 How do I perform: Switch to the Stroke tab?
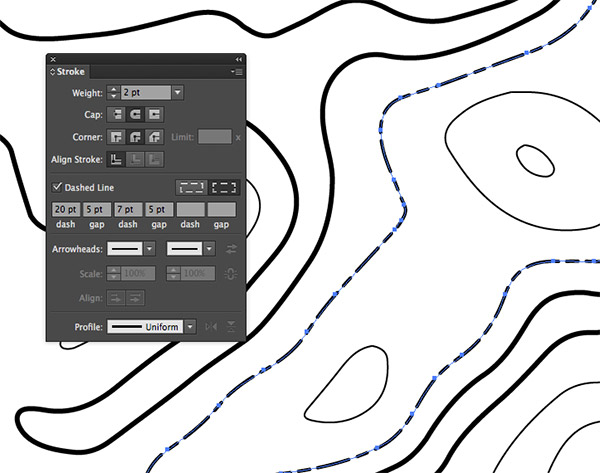pos(70,72)
